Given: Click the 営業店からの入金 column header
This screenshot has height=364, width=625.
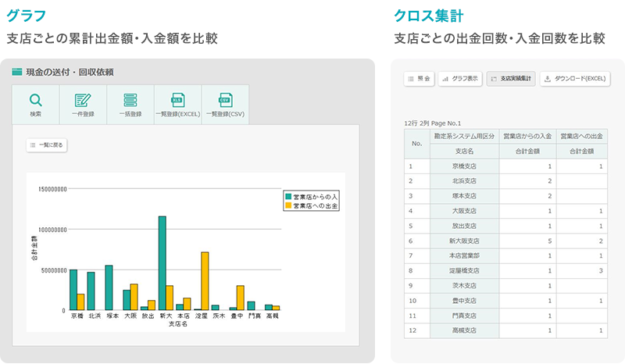Looking at the screenshot, I should (527, 137).
